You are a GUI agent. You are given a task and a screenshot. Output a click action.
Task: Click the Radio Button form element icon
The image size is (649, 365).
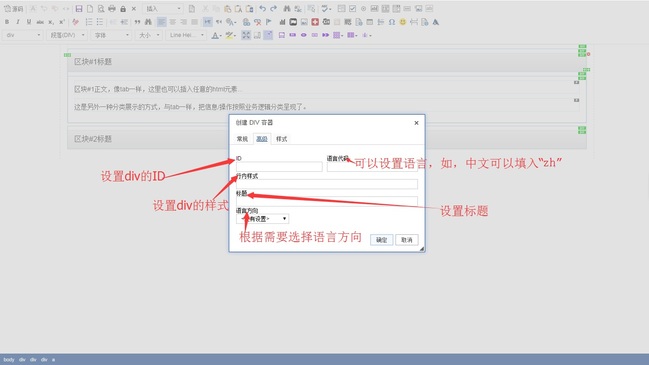[363, 9]
